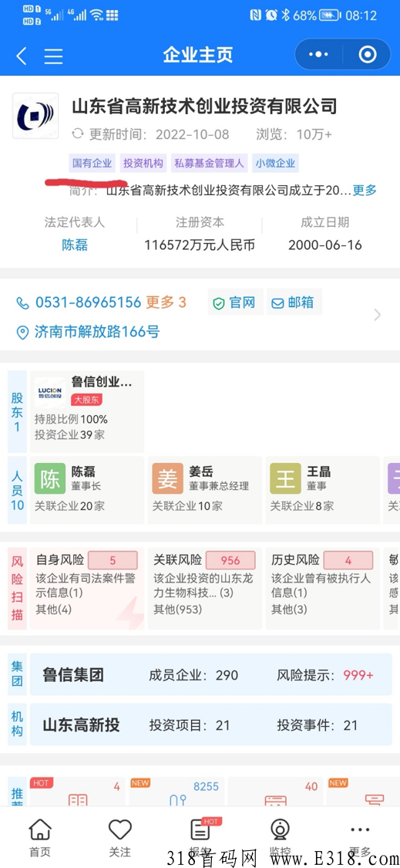Open the NEW recommended item with count 8255

pyautogui.click(x=176, y=792)
